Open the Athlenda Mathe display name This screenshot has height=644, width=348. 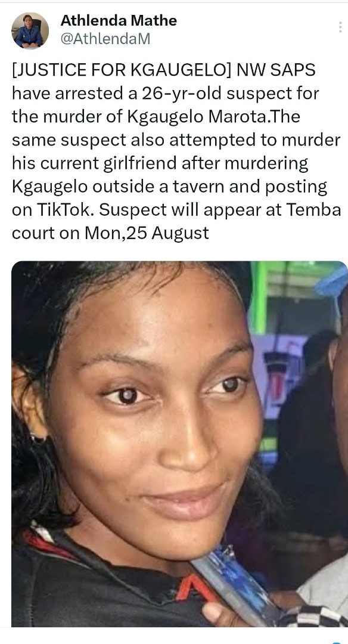point(119,20)
